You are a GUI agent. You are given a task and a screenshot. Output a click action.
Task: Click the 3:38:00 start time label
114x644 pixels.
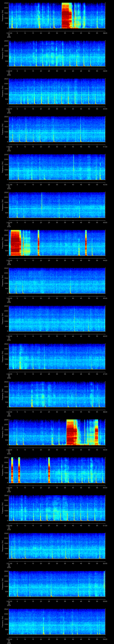(9, 71)
